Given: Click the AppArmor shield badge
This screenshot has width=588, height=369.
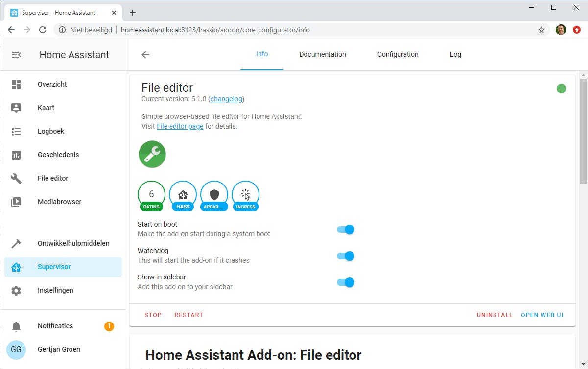Looking at the screenshot, I should (214, 196).
